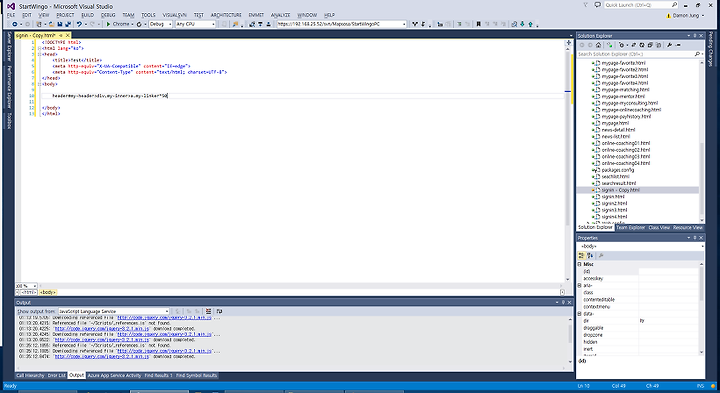Click the Categorized view icon in Properties

(582, 256)
